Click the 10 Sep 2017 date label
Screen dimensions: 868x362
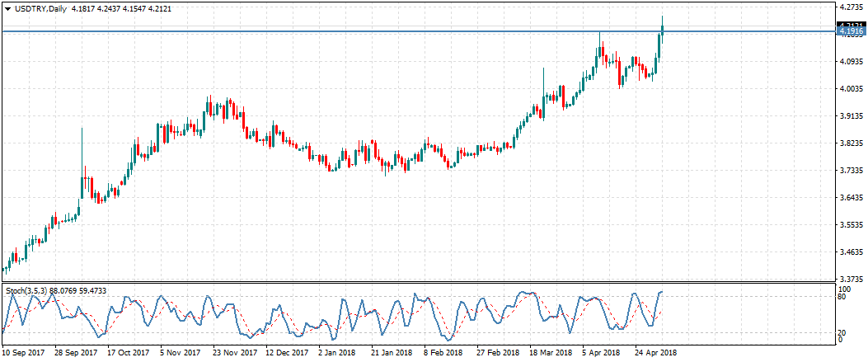[24, 352]
